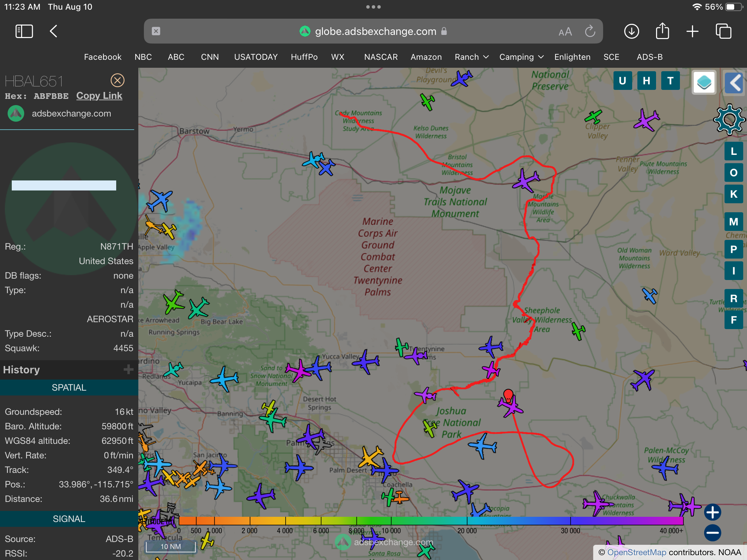
Task: Select light blue aircraft near Yucaipa
Action: [225, 379]
